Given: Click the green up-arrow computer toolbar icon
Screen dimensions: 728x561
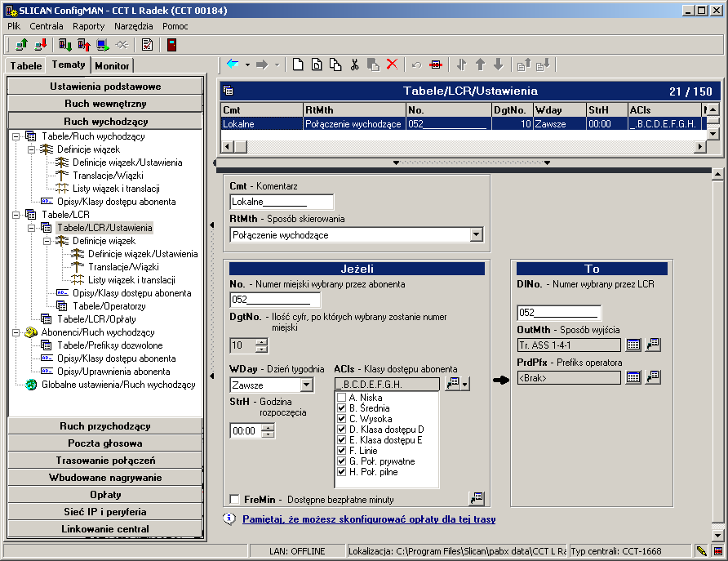Looking at the screenshot, I should coord(21,45).
